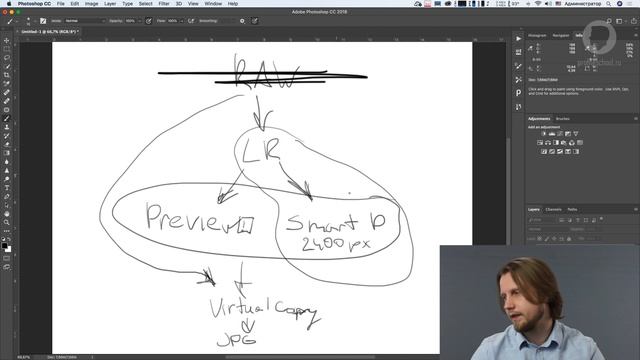Add a Curves adjustment
This screenshot has height=360, width=640.
point(560,133)
